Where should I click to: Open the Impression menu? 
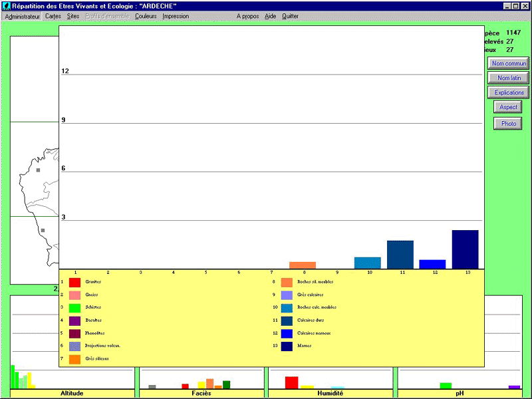click(x=176, y=16)
